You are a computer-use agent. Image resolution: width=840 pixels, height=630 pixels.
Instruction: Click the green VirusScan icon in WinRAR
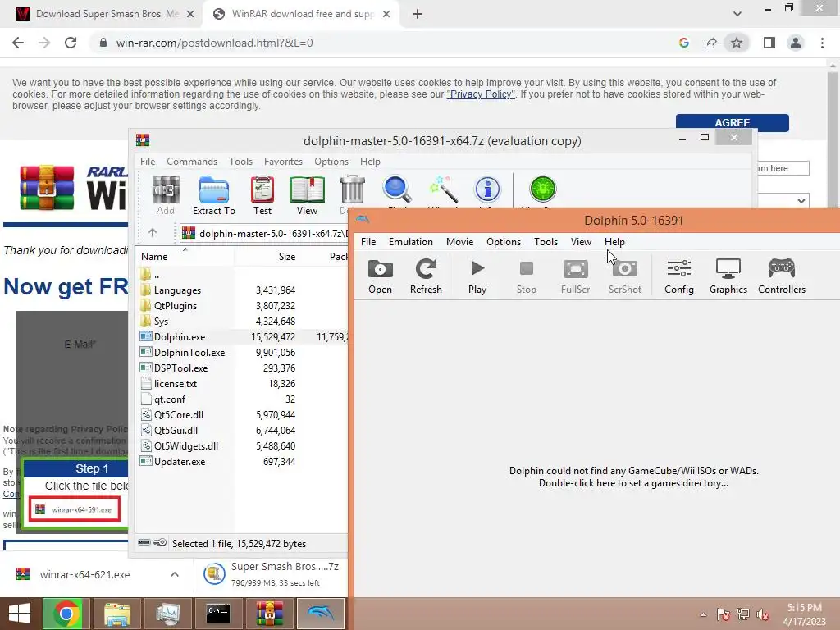[x=543, y=190]
